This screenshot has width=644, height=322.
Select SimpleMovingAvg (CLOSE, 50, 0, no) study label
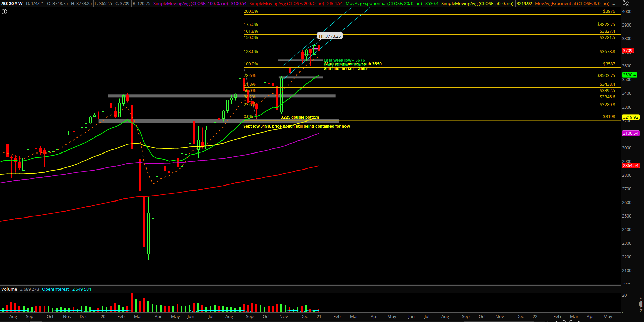pyautogui.click(x=477, y=4)
